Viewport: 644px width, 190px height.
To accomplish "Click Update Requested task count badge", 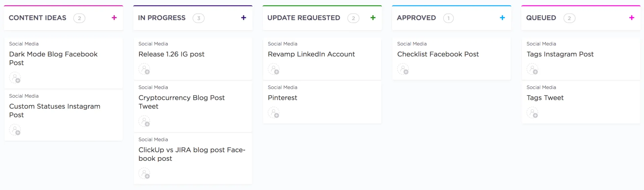I will point(353,18).
